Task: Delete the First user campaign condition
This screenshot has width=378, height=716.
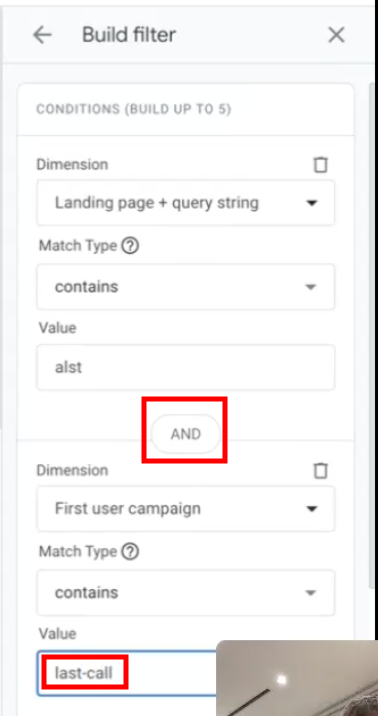Action: 320,470
